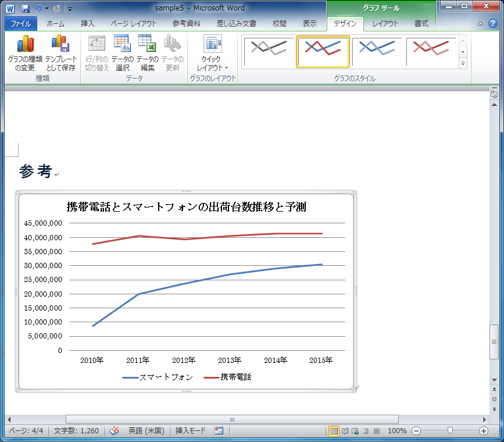Switch to the 差し込み文書 tab

pyautogui.click(x=236, y=24)
